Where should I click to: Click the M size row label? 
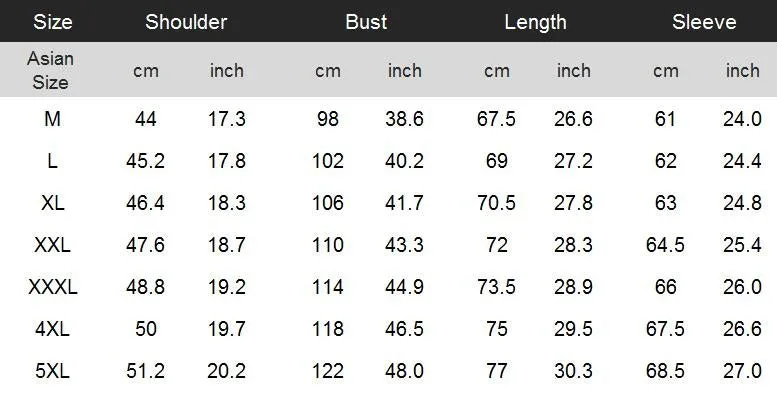[53, 119]
